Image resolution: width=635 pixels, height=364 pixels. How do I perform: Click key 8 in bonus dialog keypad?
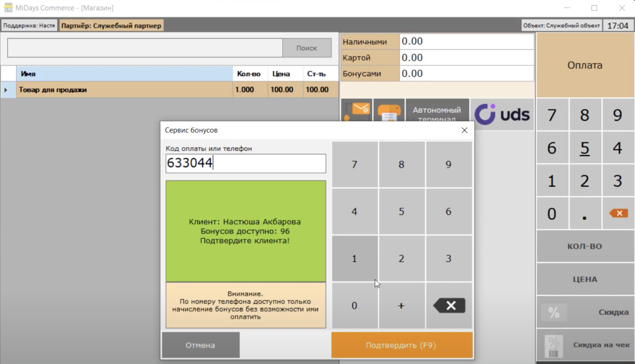point(401,164)
